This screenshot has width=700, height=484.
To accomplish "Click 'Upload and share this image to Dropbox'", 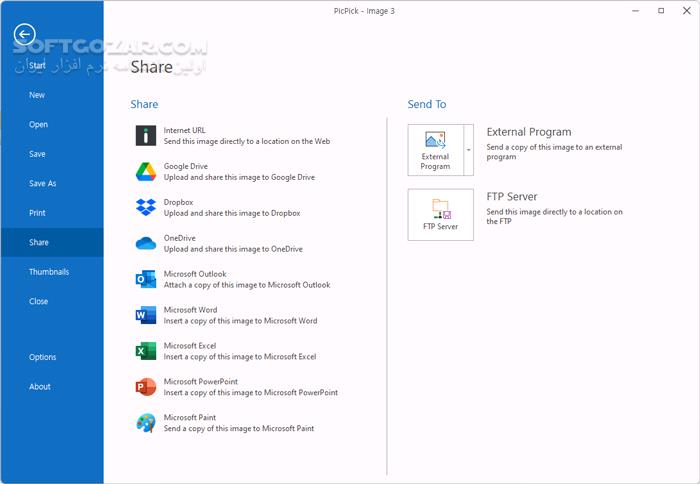I will (x=232, y=213).
